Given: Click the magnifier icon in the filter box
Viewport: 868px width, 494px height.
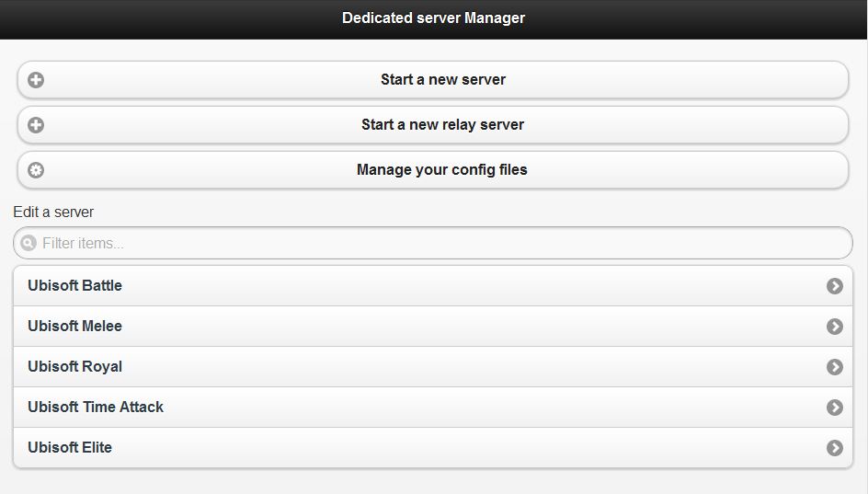Looking at the screenshot, I should [x=29, y=243].
